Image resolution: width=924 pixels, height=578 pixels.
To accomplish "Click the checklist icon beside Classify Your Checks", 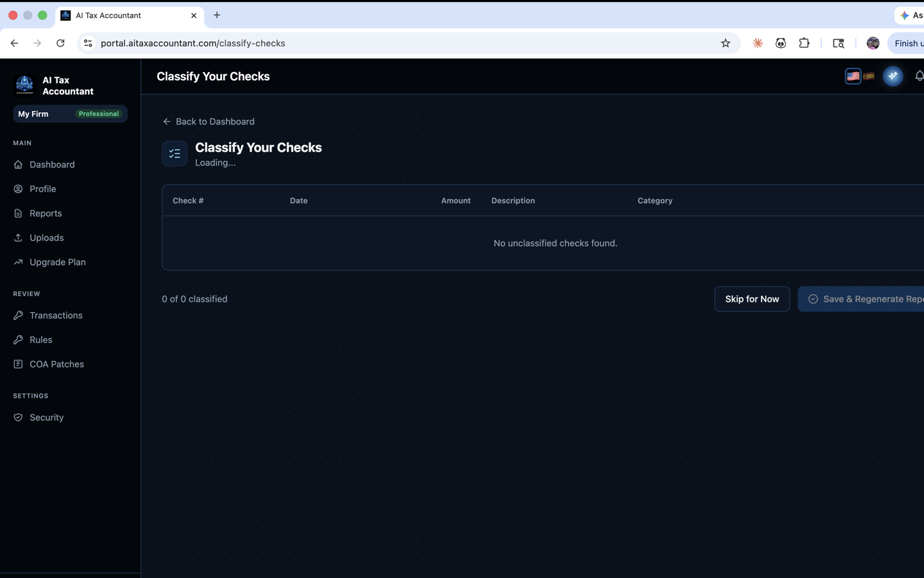I will tap(175, 153).
